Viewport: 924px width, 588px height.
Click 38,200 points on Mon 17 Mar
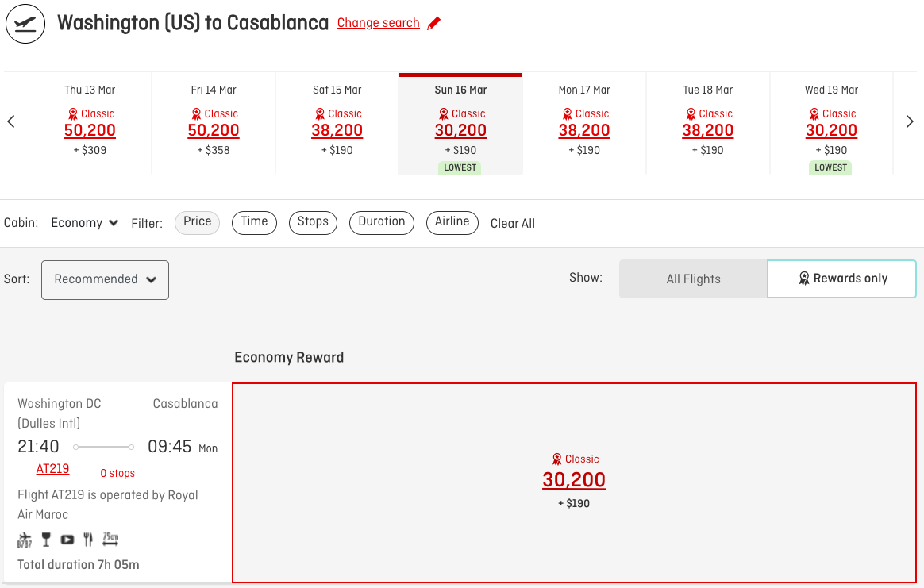click(584, 130)
